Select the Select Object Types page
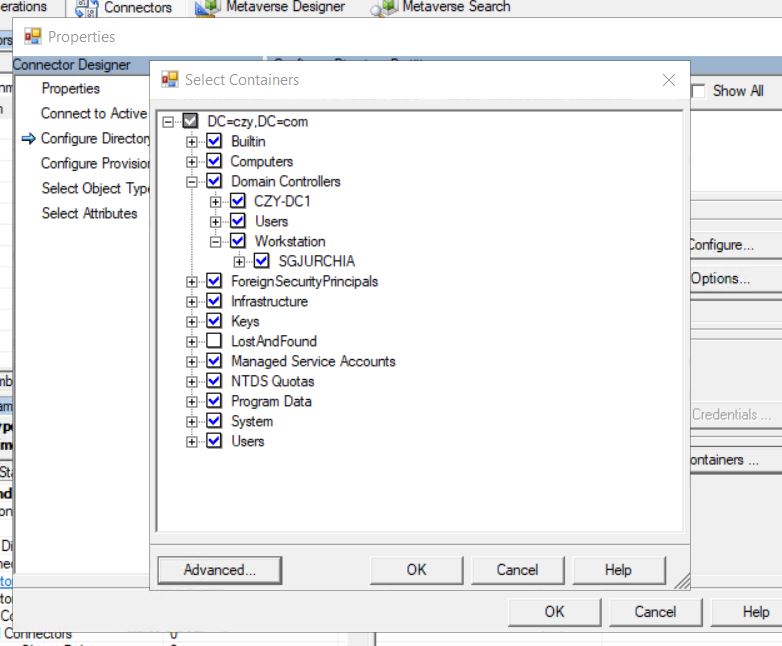 (95, 188)
